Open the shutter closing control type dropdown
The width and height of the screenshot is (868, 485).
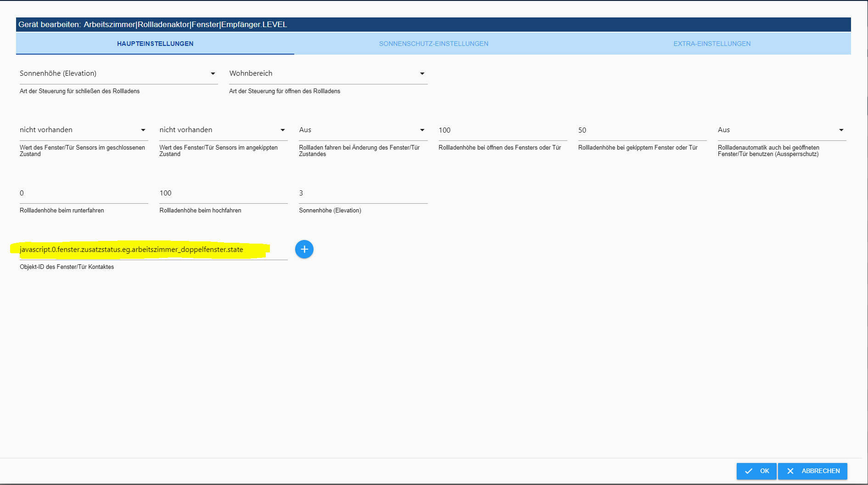[x=118, y=73]
